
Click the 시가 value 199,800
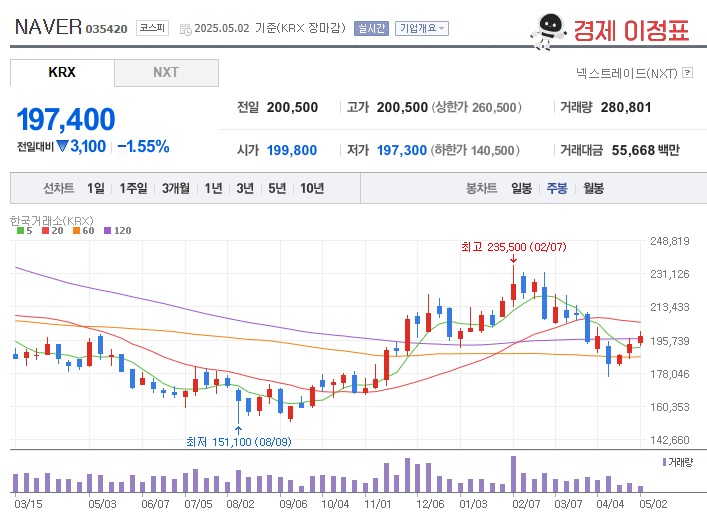tap(292, 150)
